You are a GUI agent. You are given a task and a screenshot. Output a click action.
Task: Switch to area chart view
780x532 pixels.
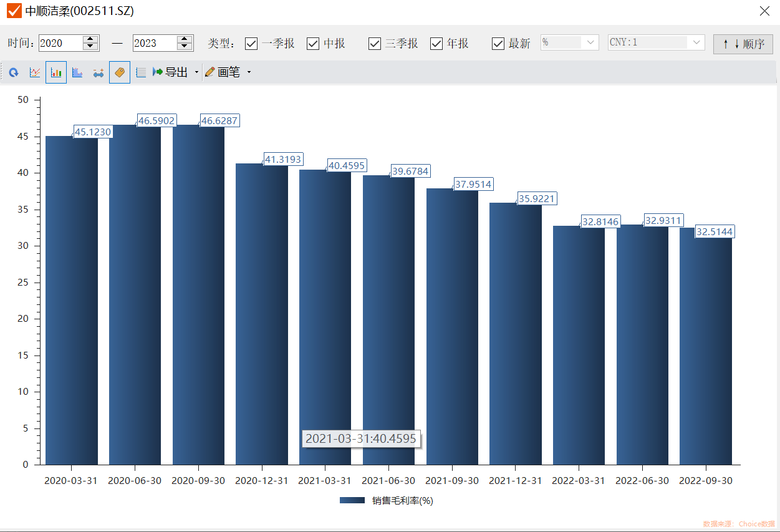77,73
